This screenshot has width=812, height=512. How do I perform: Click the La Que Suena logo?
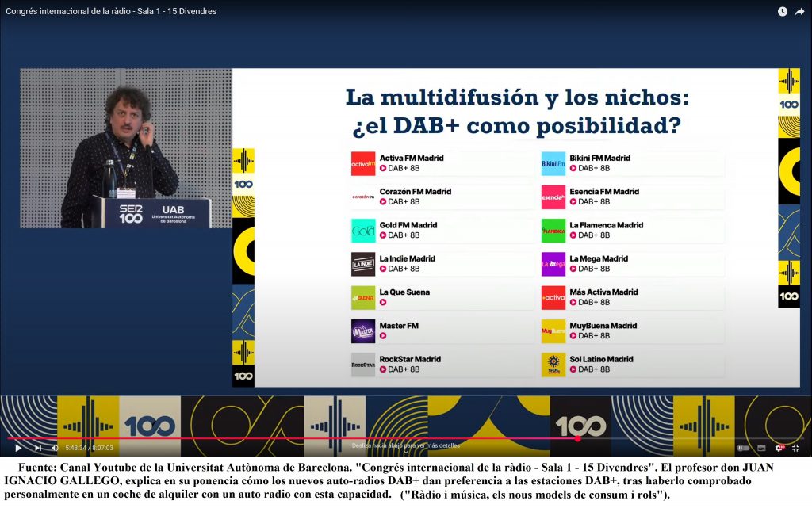coord(363,298)
